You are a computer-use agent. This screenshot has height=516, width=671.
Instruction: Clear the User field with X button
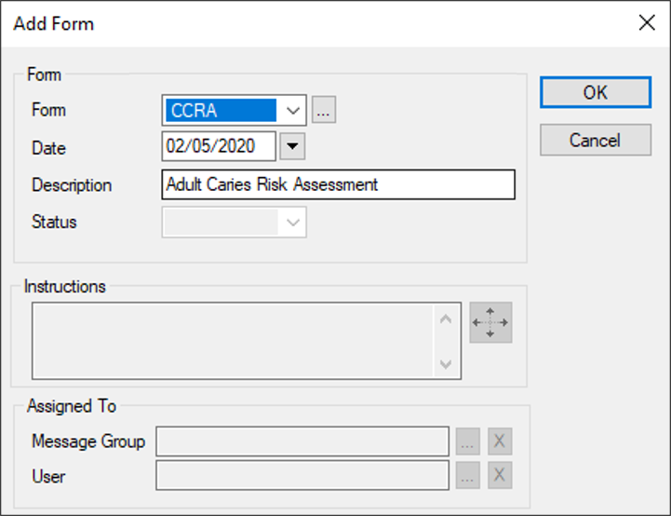coord(501,476)
